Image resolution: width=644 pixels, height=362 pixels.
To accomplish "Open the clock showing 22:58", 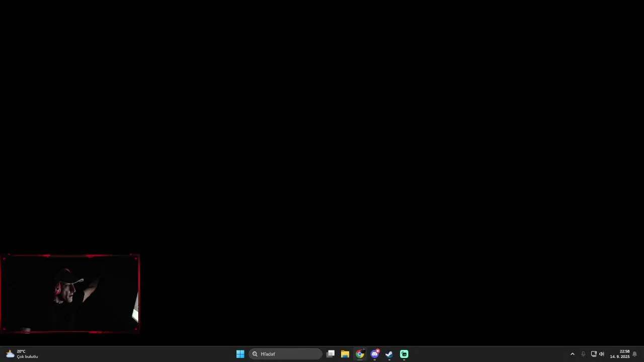I will point(620,354).
